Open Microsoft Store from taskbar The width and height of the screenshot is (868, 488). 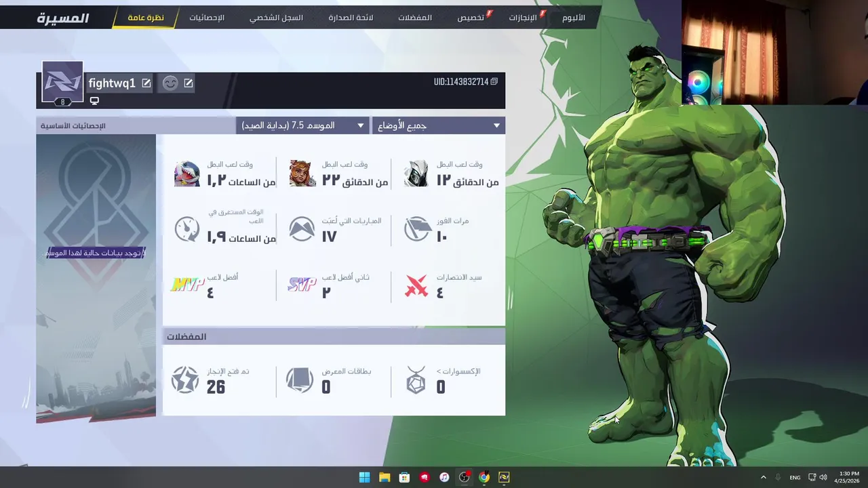pyautogui.click(x=404, y=477)
